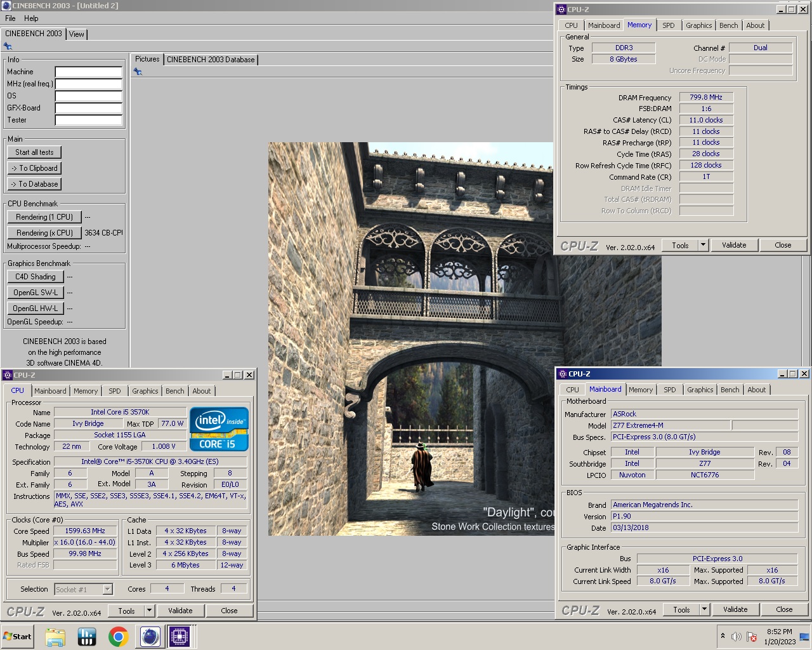Image resolution: width=812 pixels, height=650 pixels.
Task: Open the File menu
Action: (x=10, y=18)
